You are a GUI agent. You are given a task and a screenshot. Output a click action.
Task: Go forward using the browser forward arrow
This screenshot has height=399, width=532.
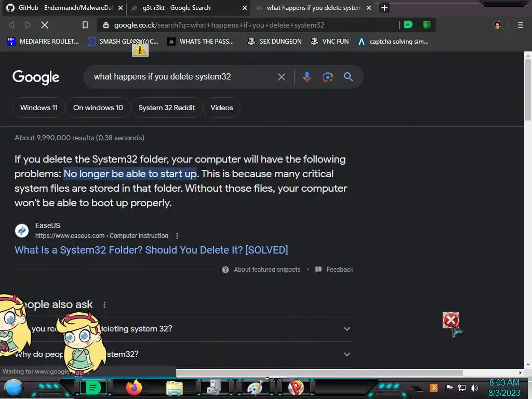pyautogui.click(x=28, y=25)
